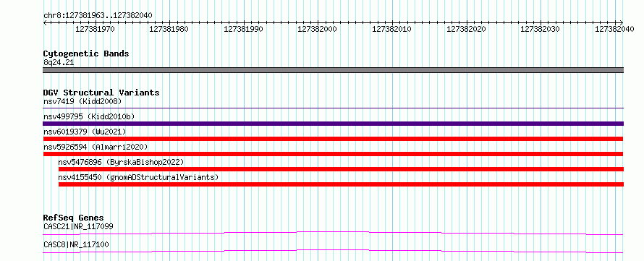Open nsv6019379 (Wu2021) variant label

click(85, 132)
